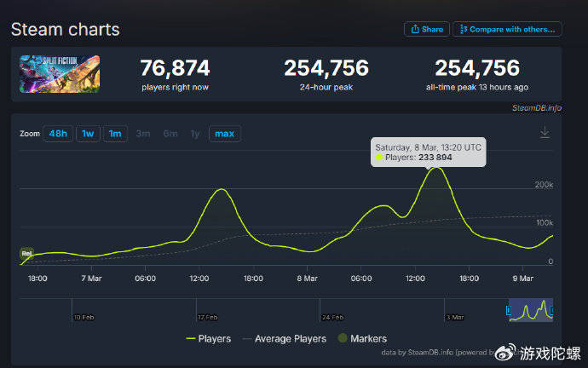Choose the disabled 6m zoom option
Screen dimensions: 588x368
(x=170, y=134)
